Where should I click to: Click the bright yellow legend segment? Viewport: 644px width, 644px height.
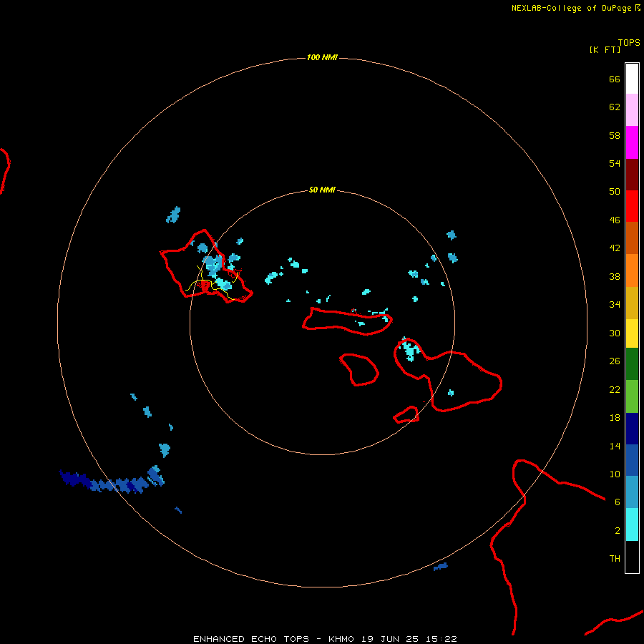(632, 333)
